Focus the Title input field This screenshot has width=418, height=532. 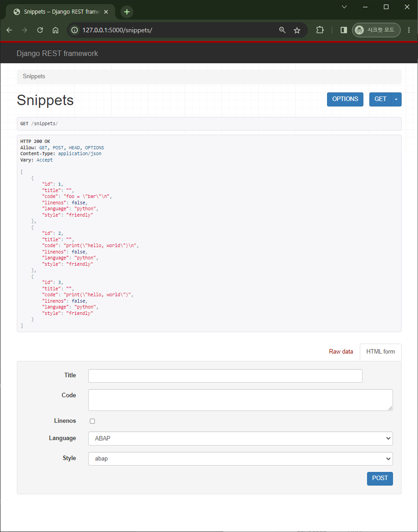[225, 376]
